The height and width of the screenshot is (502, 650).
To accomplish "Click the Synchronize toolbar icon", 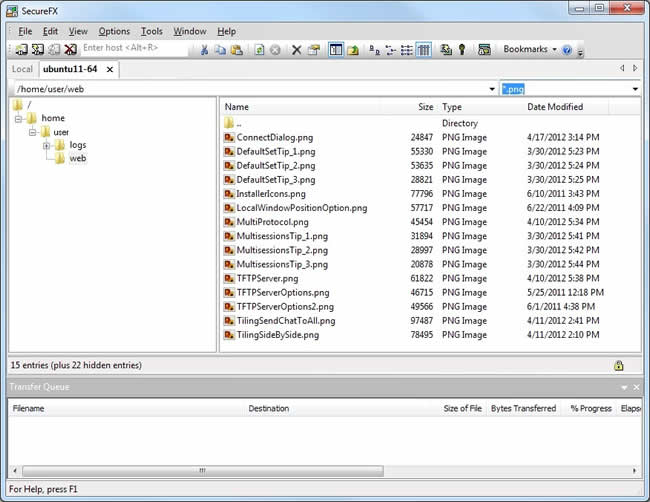I will point(446,50).
